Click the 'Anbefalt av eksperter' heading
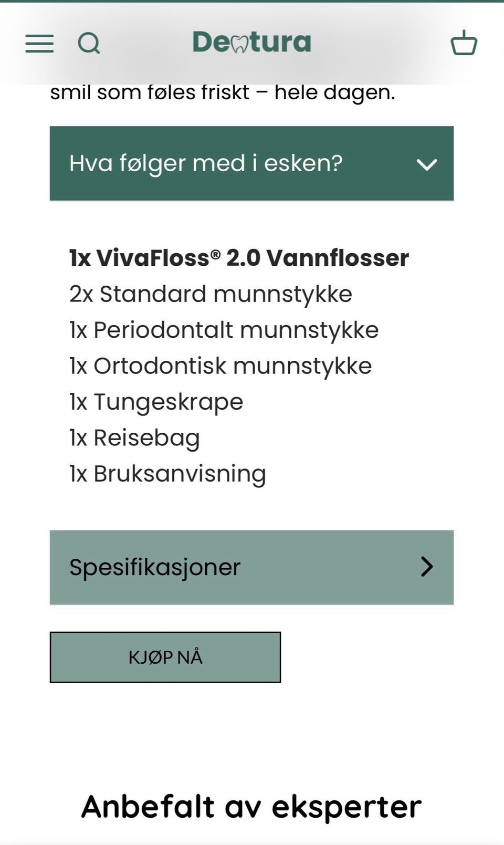504x845 pixels. [251, 806]
